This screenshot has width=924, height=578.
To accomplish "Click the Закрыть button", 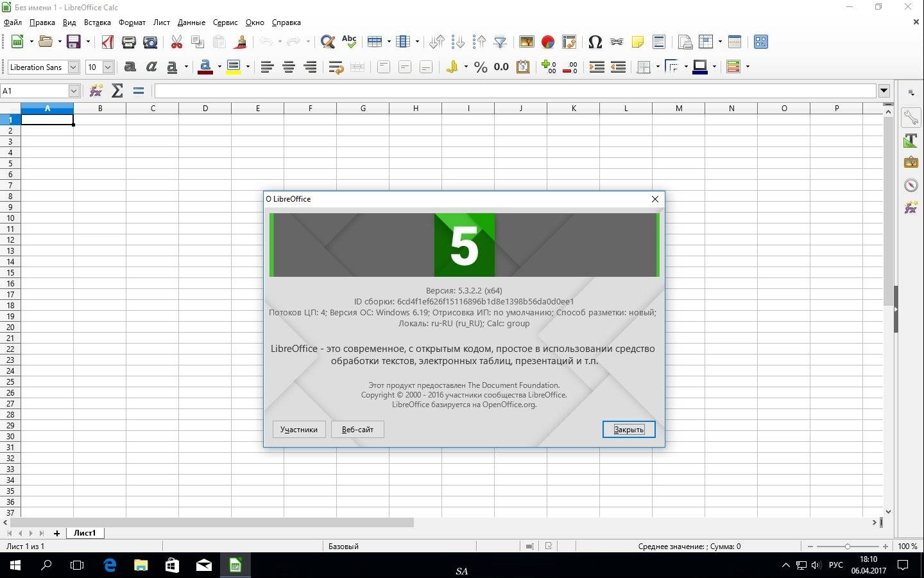I will [x=629, y=430].
